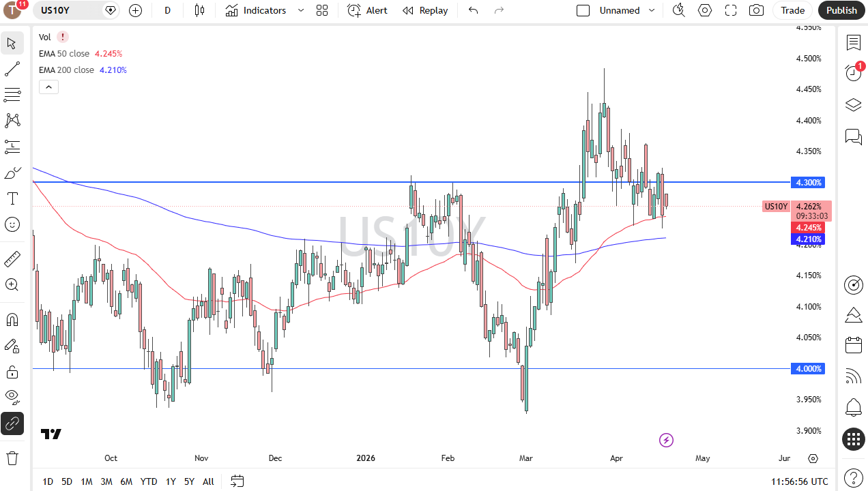Image resolution: width=868 pixels, height=491 pixels.
Task: Show All date range
Action: tap(208, 481)
